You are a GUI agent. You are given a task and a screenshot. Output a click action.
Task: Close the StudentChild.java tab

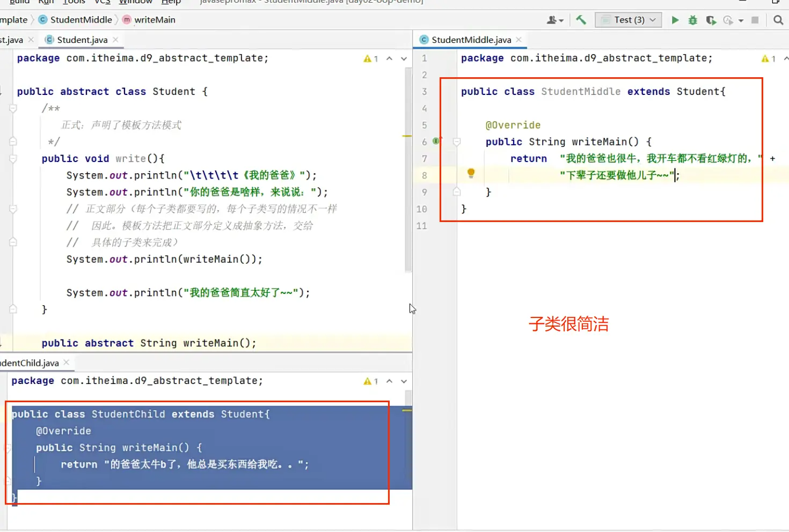(66, 363)
